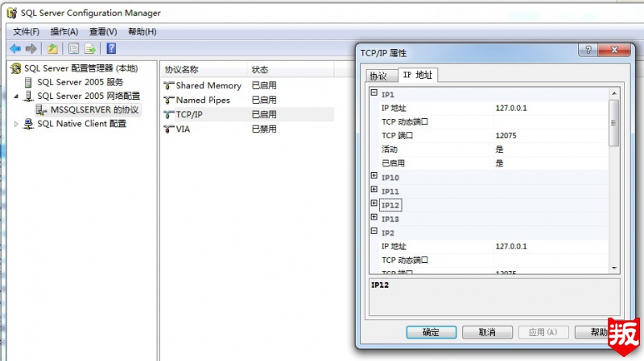This screenshot has height=361, width=644.
Task: Click the Properties toolbar icon
Action: click(x=73, y=49)
